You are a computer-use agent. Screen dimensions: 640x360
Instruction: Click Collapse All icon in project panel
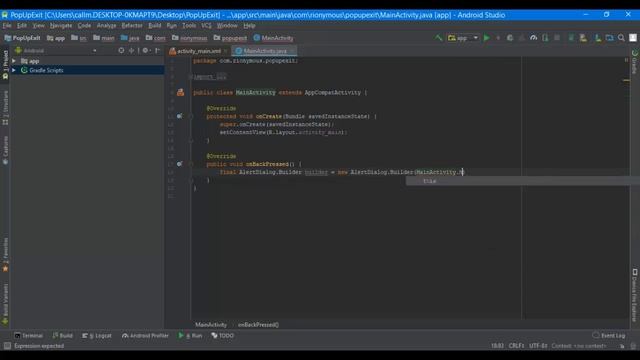coord(131,51)
